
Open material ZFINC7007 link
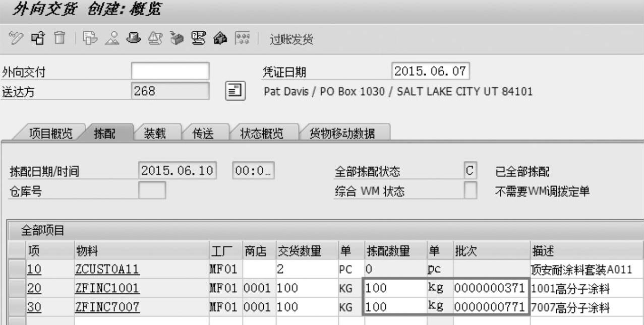pyautogui.click(x=107, y=307)
